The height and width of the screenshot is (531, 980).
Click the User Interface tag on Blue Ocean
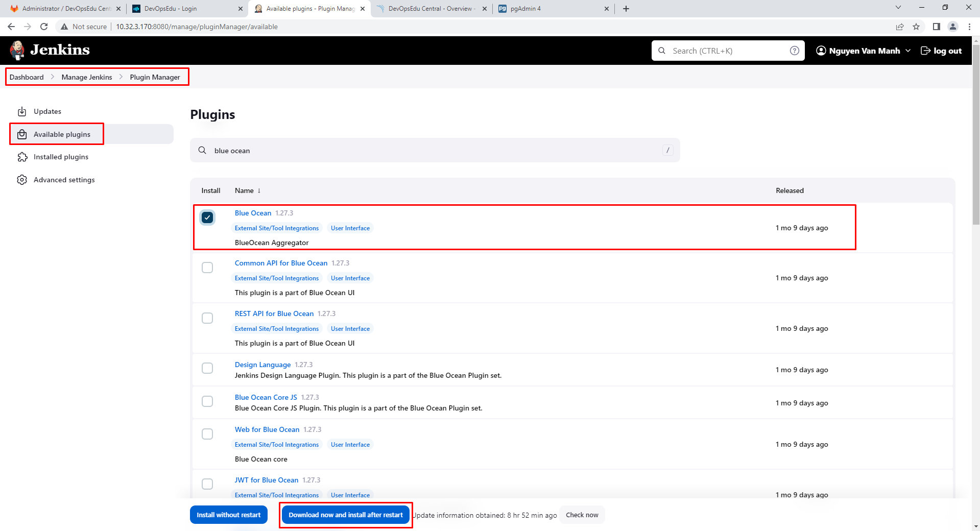pos(350,228)
